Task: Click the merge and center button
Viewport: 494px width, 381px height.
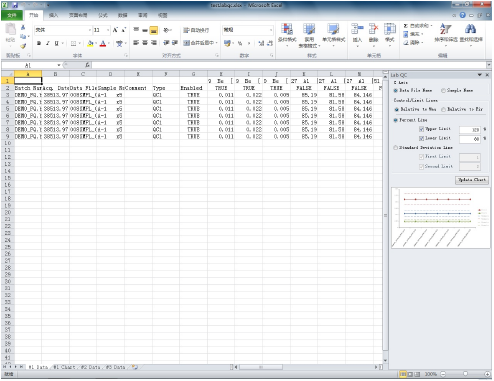Action: tap(199, 43)
